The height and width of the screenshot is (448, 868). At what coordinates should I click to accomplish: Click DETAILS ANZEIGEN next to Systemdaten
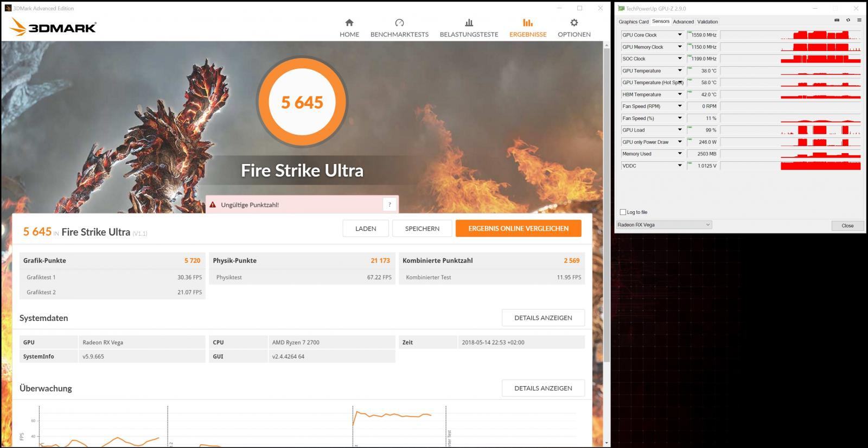click(543, 318)
